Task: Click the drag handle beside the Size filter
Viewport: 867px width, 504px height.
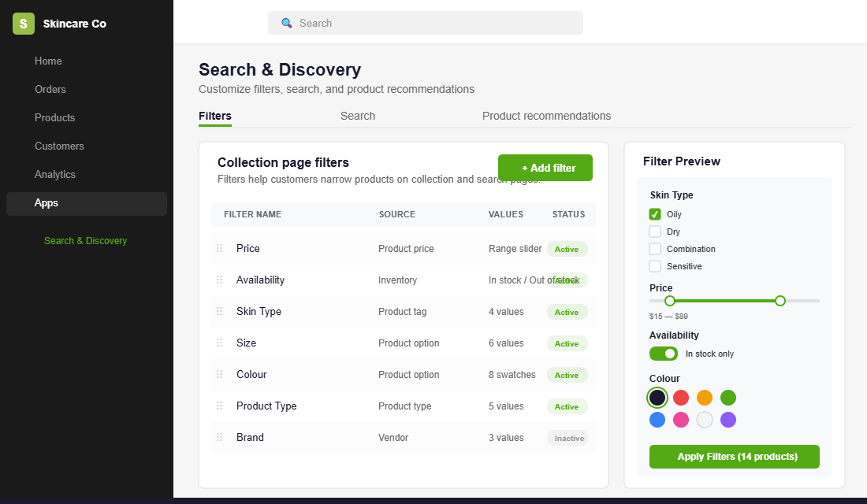Action: click(x=220, y=343)
